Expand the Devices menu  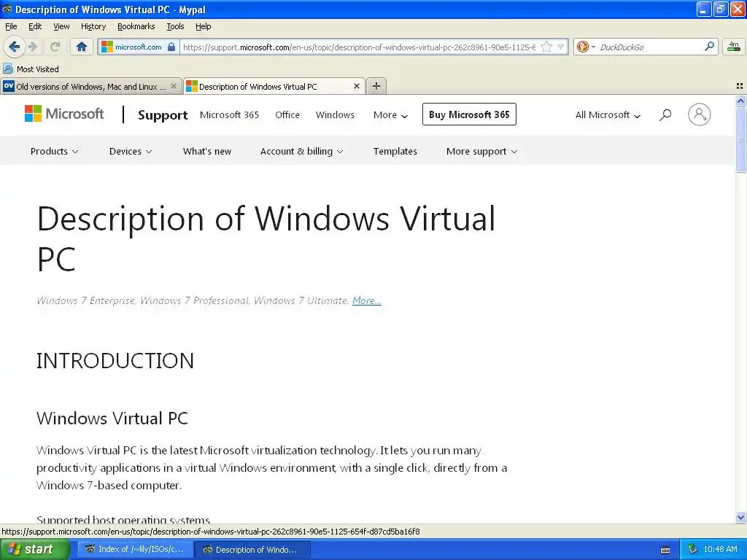[131, 152]
